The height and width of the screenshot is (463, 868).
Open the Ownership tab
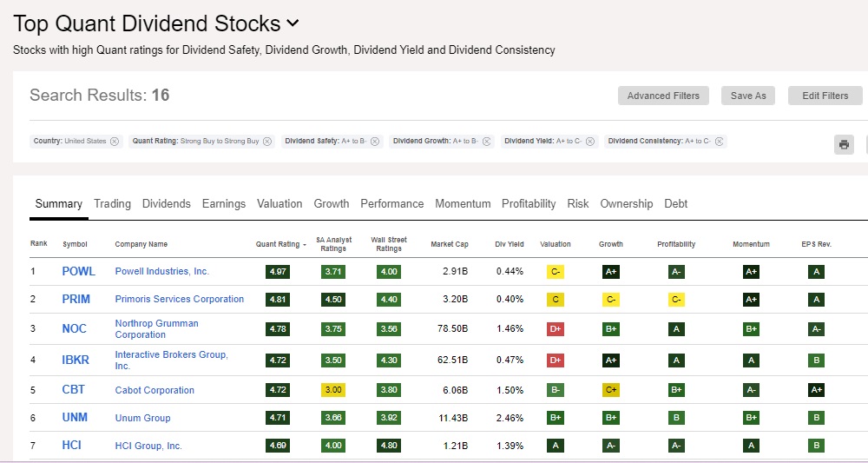(x=627, y=204)
